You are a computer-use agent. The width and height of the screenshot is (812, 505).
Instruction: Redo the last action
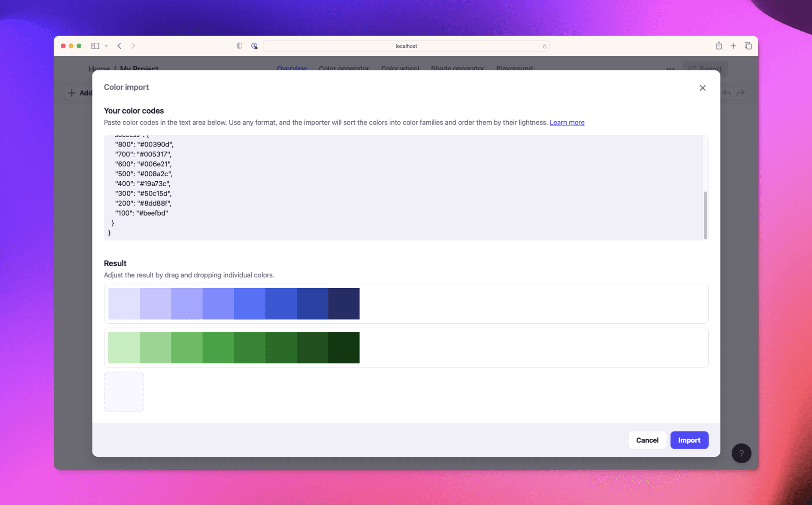[x=741, y=93]
